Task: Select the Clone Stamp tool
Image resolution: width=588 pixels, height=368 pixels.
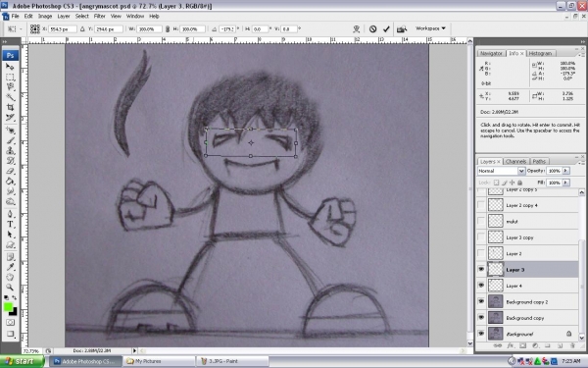Action: (x=10, y=150)
